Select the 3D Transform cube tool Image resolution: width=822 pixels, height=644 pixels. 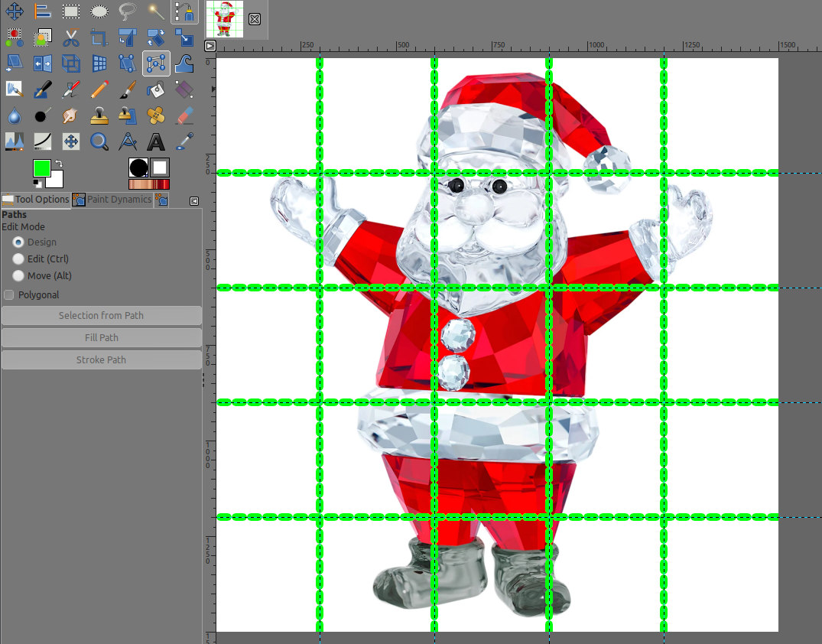pos(71,63)
